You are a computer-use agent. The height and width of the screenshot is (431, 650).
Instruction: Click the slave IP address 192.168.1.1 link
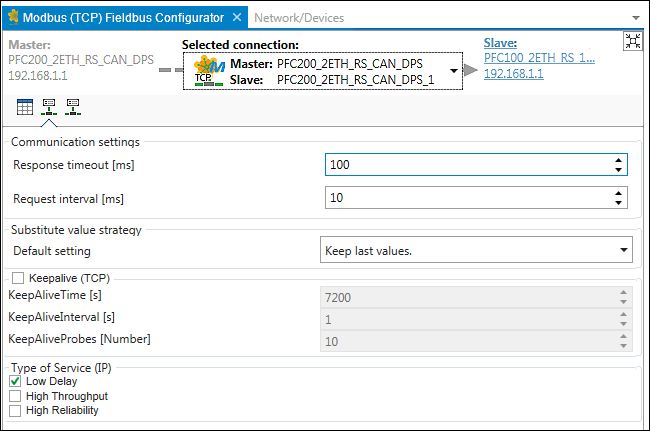pyautogui.click(x=514, y=73)
